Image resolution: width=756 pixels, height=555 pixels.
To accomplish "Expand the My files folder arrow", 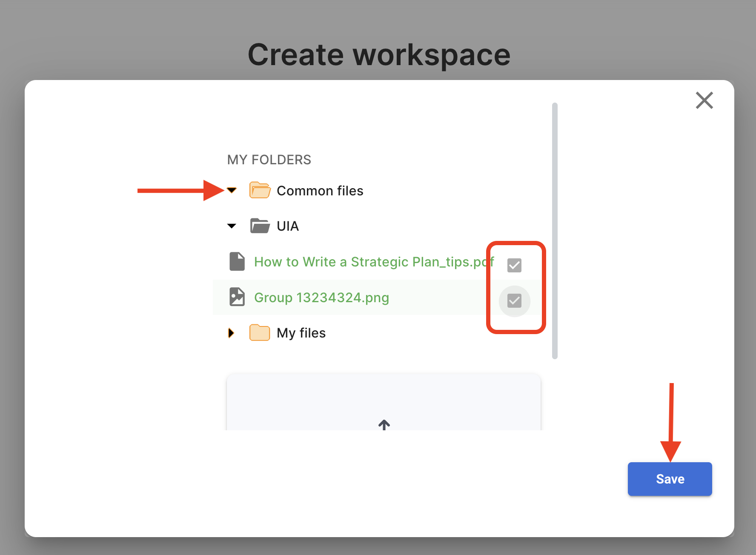I will pyautogui.click(x=231, y=333).
